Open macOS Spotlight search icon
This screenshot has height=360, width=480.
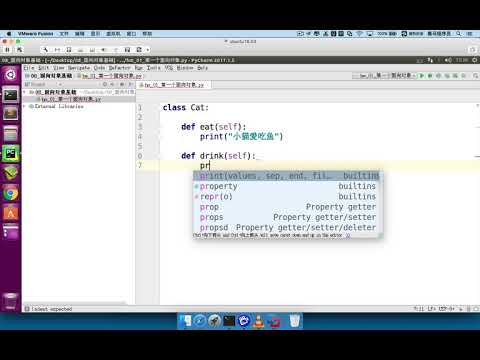(459, 34)
